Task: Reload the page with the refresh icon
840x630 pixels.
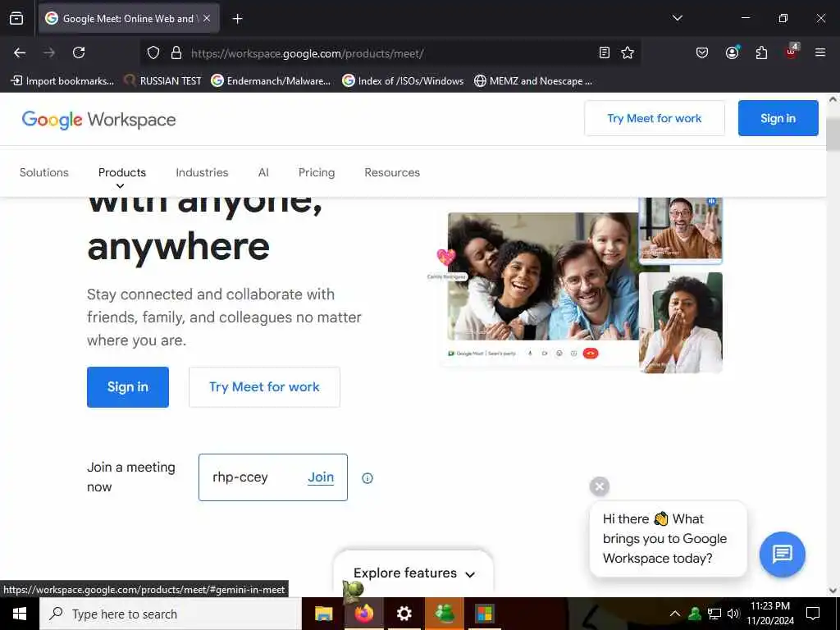Action: click(x=79, y=52)
